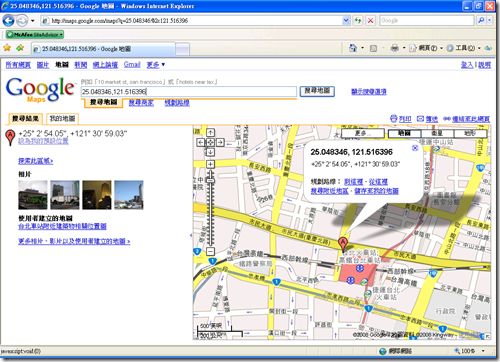The height and width of the screenshot is (362, 500).
Task: Click the 搜尋地圖 search button
Action: point(317,91)
